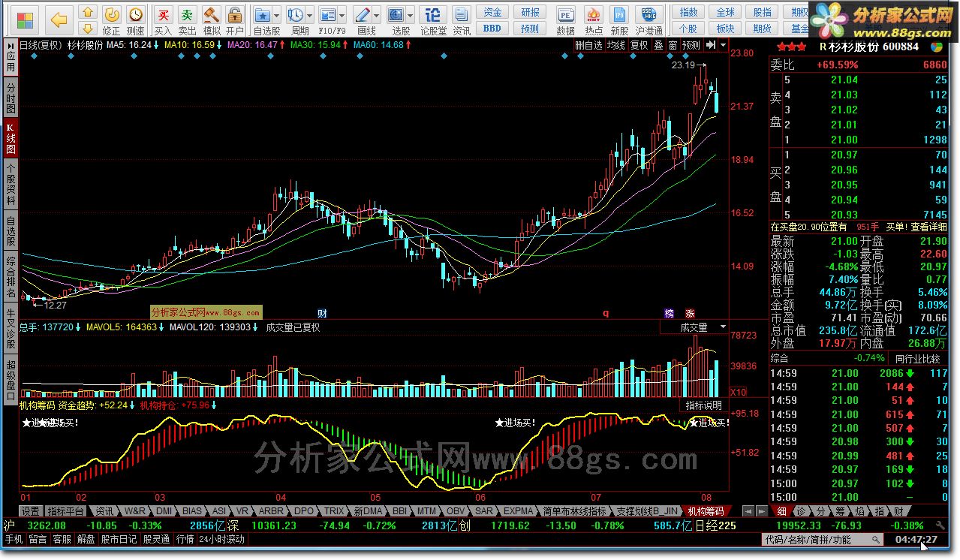Select the 简单布林线指标 tab
This screenshot has height=560, width=960.
click(x=574, y=510)
